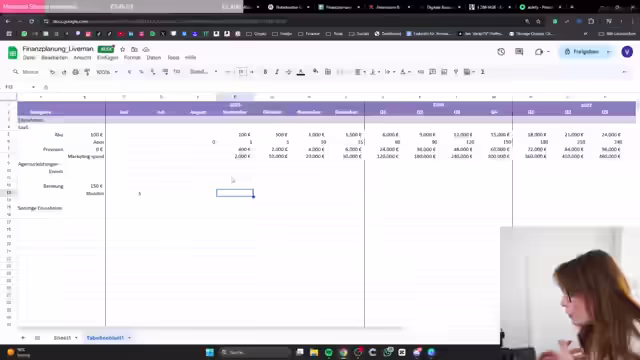Increase decimal places

(165, 72)
